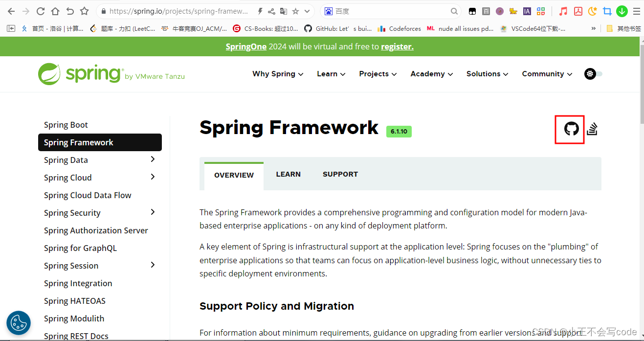Image resolution: width=644 pixels, height=341 pixels.
Task: Click the blue crop screenshot icon
Action: (607, 11)
